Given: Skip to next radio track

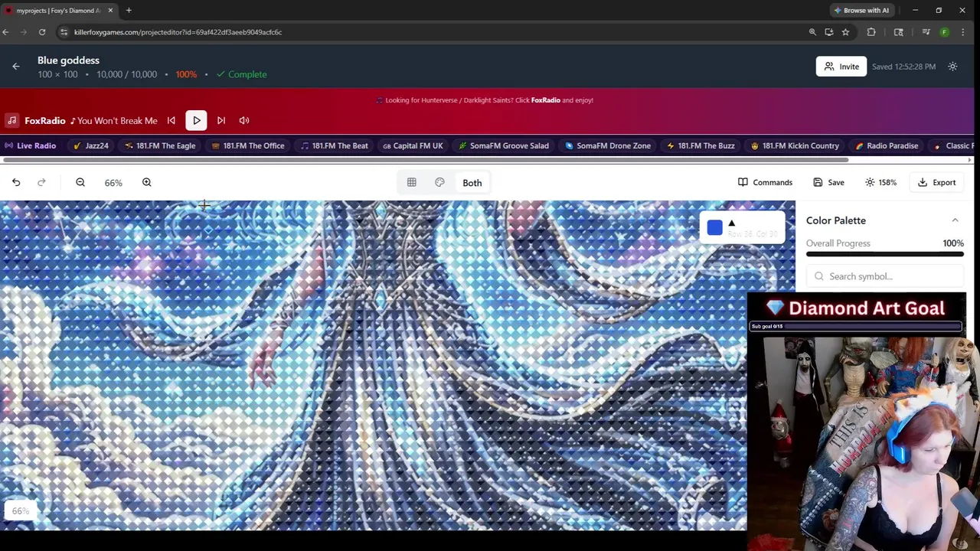Looking at the screenshot, I should click(x=221, y=120).
